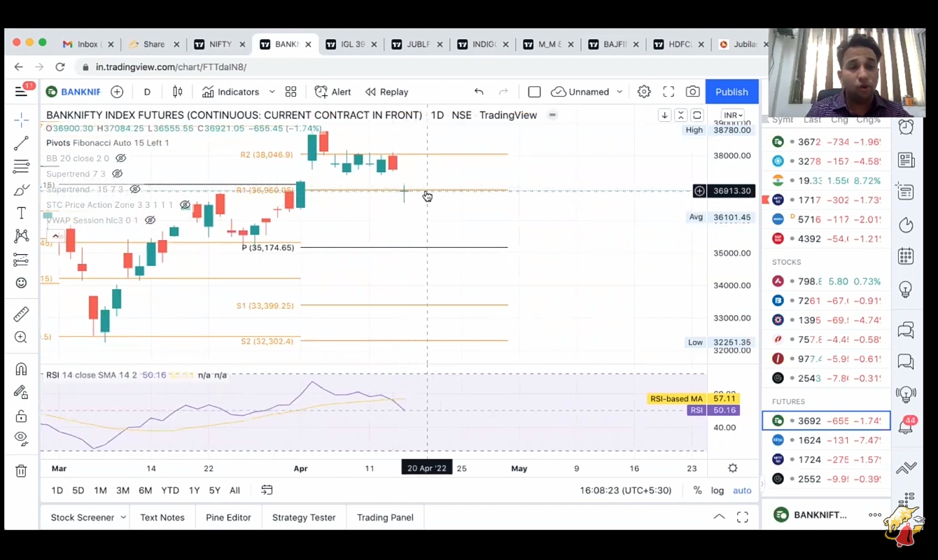Open chart settings gear icon
This screenshot has height=560, width=938.
click(644, 92)
